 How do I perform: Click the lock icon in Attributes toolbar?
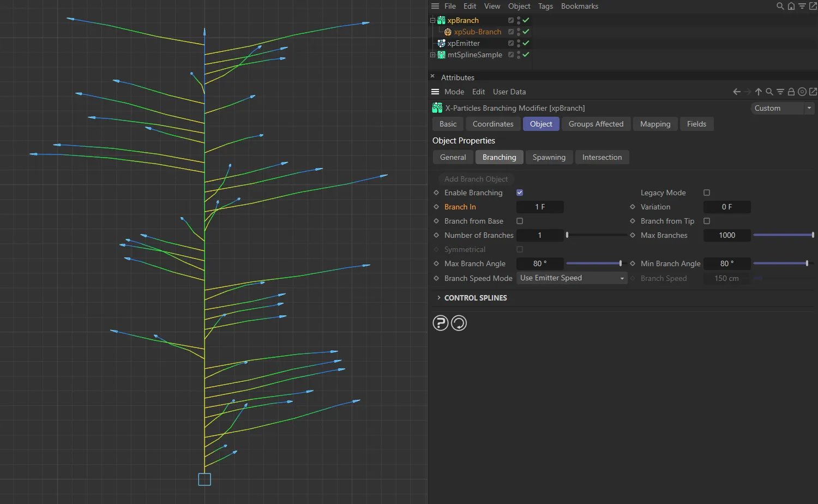tap(791, 92)
